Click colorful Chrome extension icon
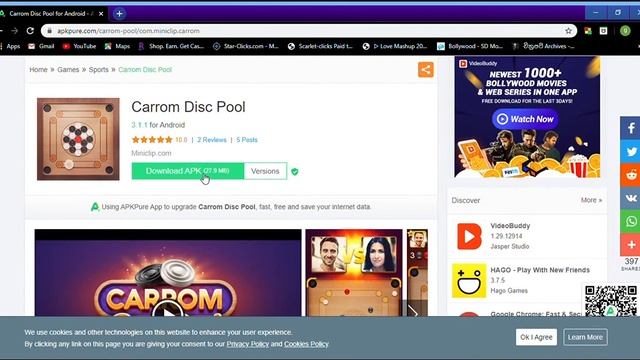The image size is (640, 360). (x=588, y=31)
